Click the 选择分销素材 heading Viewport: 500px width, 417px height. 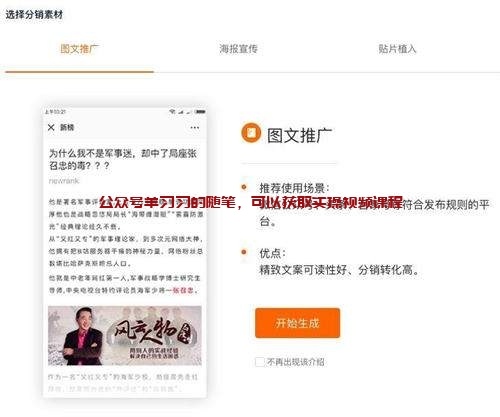[34, 15]
